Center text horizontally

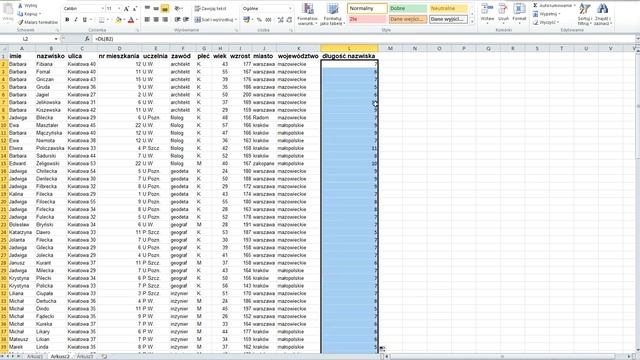(156, 20)
